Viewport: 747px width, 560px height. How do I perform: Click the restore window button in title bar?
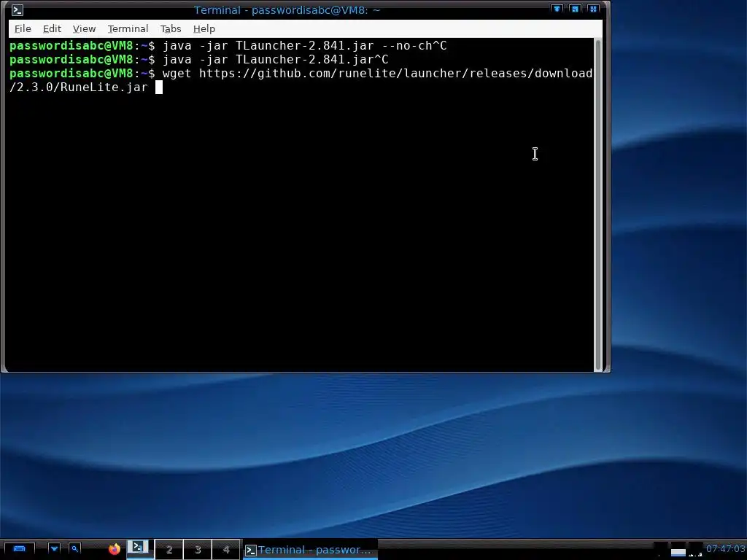click(x=575, y=9)
